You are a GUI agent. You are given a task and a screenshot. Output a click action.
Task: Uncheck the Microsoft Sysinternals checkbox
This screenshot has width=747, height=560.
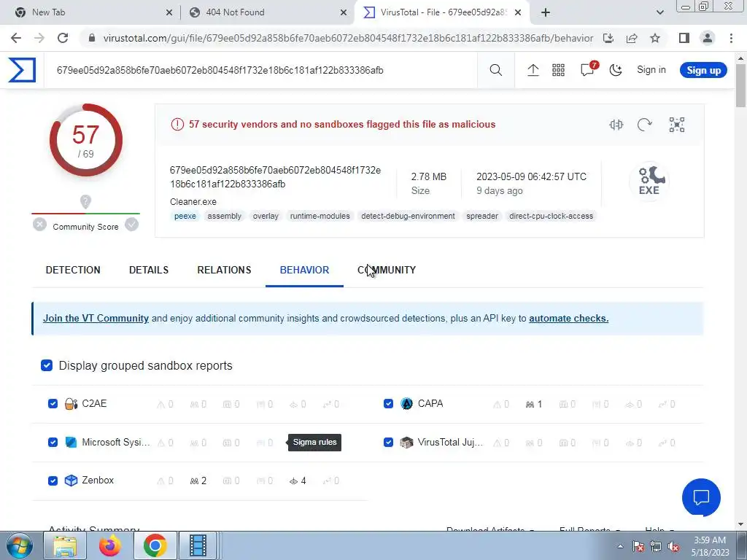click(53, 443)
